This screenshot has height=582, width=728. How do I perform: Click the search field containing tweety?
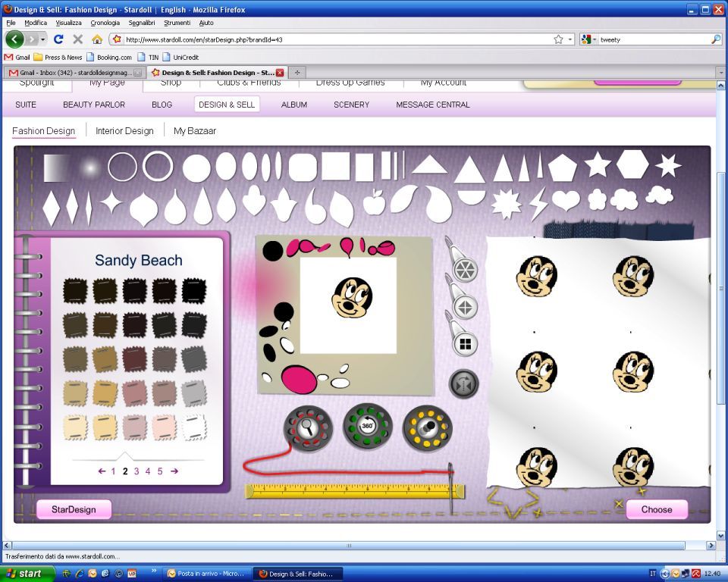click(654, 39)
